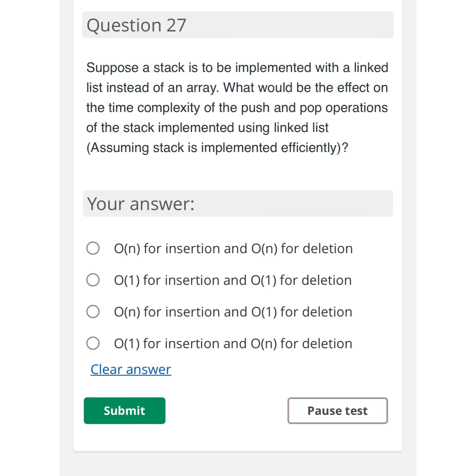
Task: Select the O(n) insertion and O(n) deletion radio button
Action: (x=93, y=248)
